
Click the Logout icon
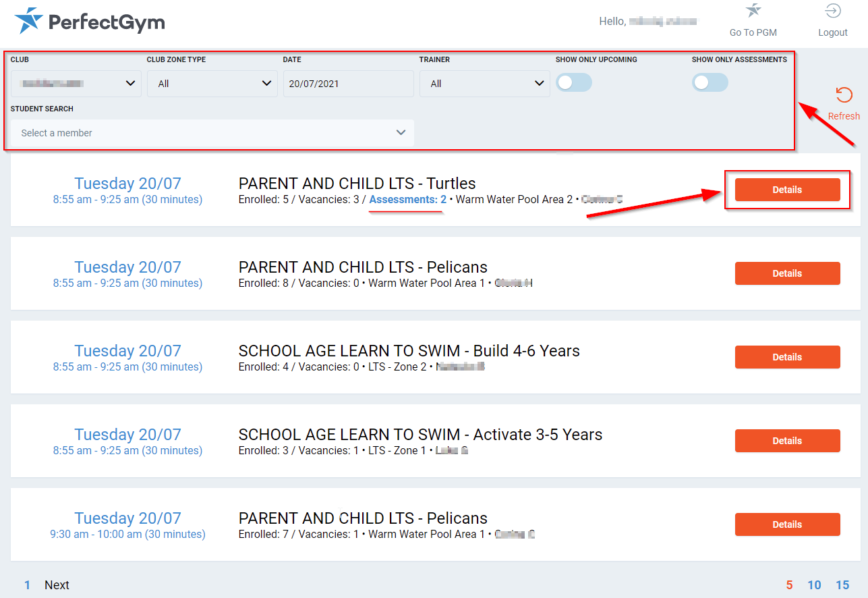[832, 11]
